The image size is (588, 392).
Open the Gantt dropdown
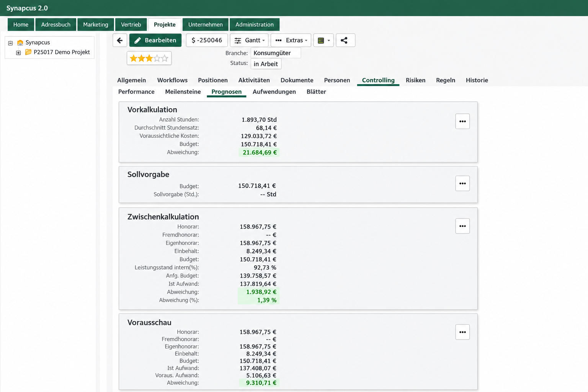(249, 40)
